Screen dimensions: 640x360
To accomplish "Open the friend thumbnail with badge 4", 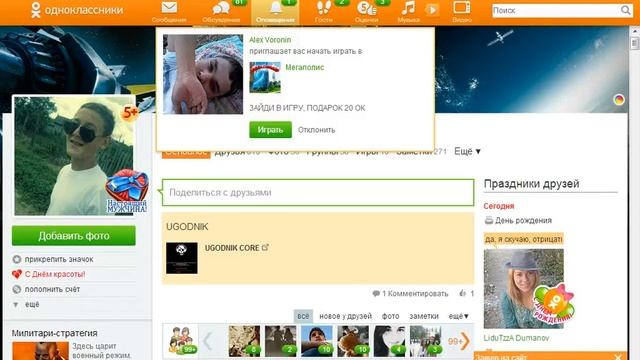I will [x=389, y=341].
